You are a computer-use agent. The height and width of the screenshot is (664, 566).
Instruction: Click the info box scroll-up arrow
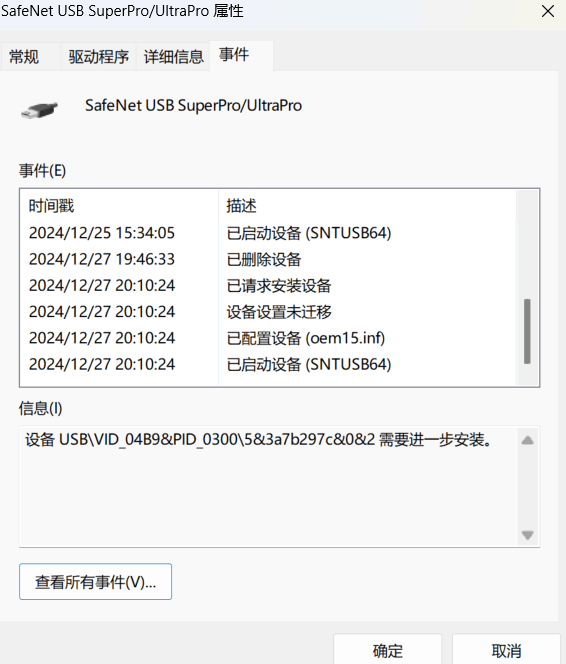(527, 440)
